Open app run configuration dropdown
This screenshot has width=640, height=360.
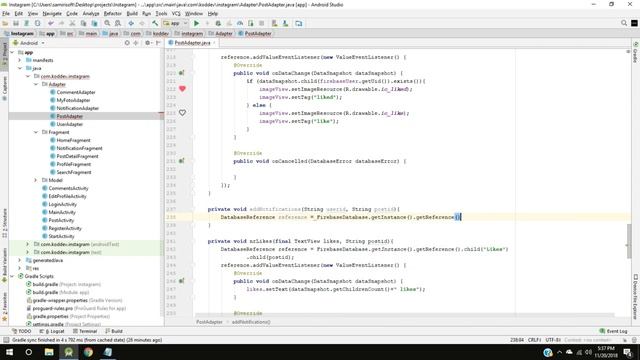pos(175,23)
